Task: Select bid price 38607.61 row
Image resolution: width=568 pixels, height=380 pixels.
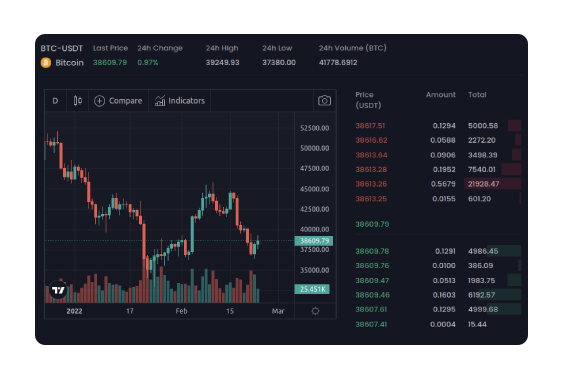Action: (x=438, y=309)
